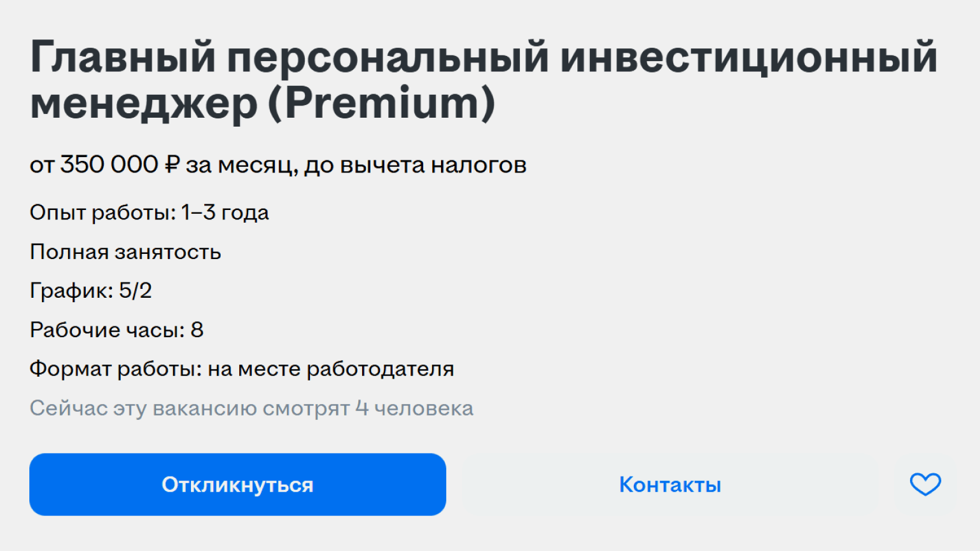Click the text до вычета налогов
Image resolution: width=980 pixels, height=551 pixels.
tap(415, 165)
